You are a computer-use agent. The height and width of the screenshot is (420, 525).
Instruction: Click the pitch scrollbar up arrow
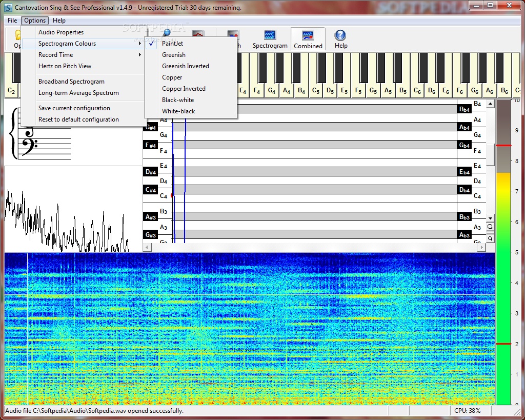click(x=490, y=104)
